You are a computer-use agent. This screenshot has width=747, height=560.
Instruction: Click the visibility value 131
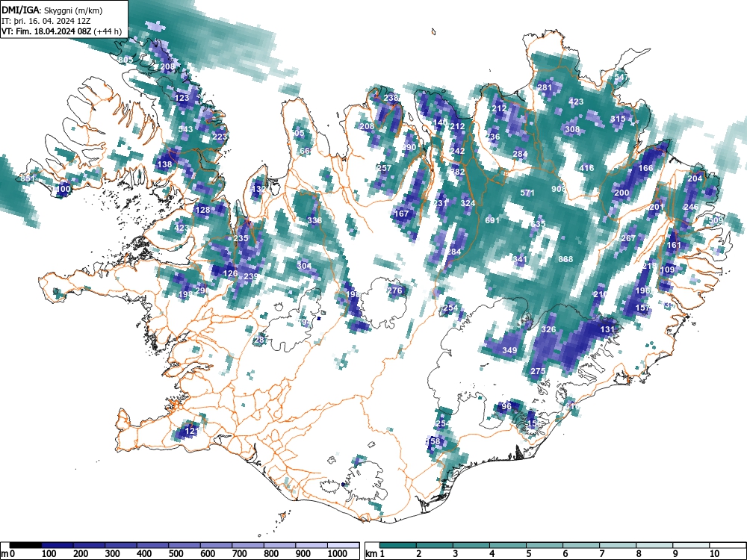(x=607, y=329)
